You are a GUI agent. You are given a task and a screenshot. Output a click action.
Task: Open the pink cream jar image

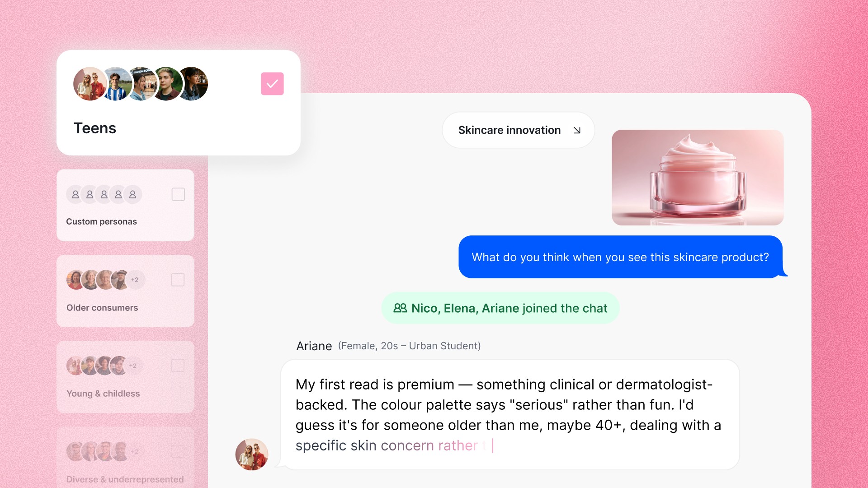click(698, 178)
